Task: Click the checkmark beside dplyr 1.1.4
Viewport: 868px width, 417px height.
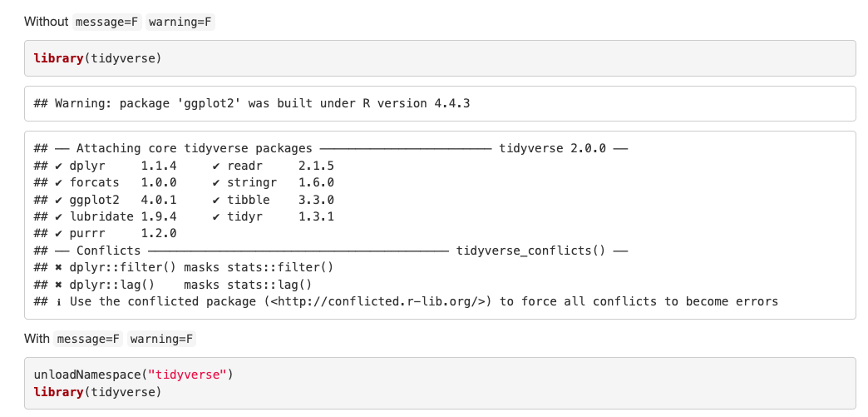Action: (x=59, y=166)
